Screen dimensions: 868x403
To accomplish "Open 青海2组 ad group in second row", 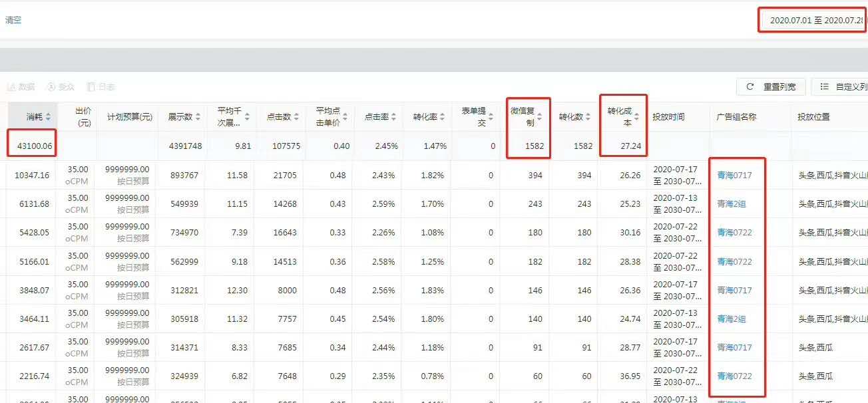I will coord(731,204).
